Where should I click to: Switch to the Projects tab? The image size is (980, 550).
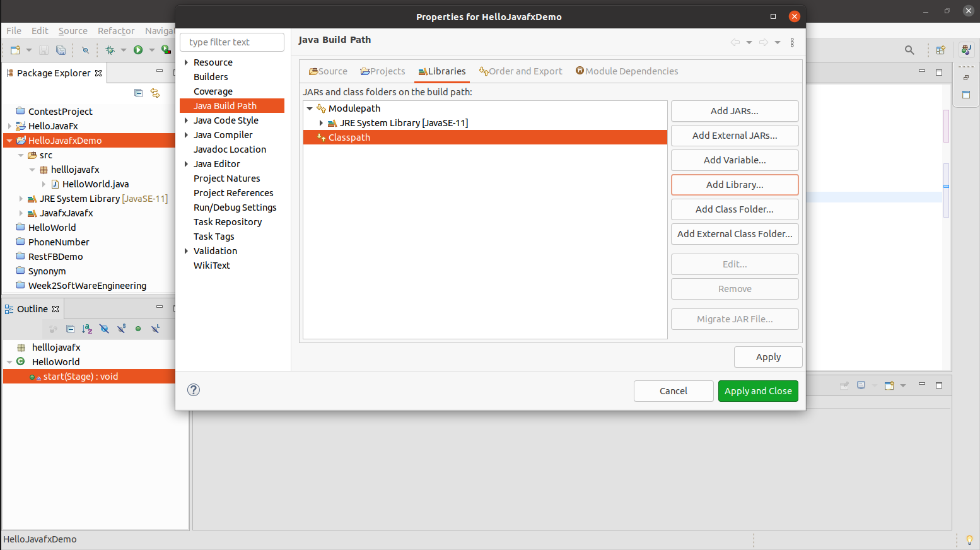point(382,71)
